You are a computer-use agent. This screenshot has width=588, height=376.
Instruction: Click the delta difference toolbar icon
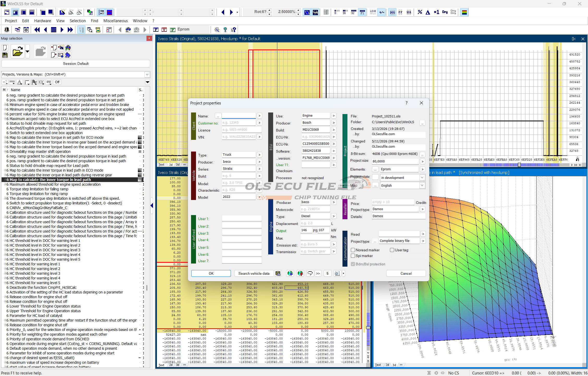coord(428,12)
